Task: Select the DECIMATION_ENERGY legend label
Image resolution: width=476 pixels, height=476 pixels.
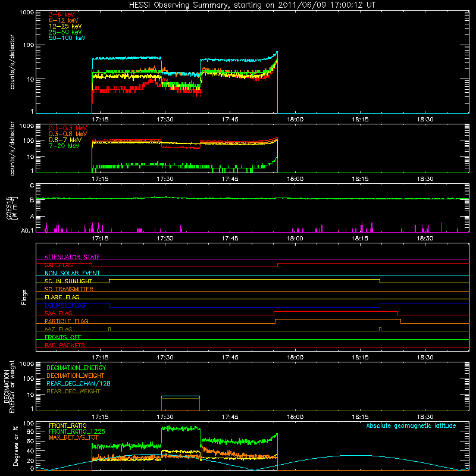Action: point(76,368)
